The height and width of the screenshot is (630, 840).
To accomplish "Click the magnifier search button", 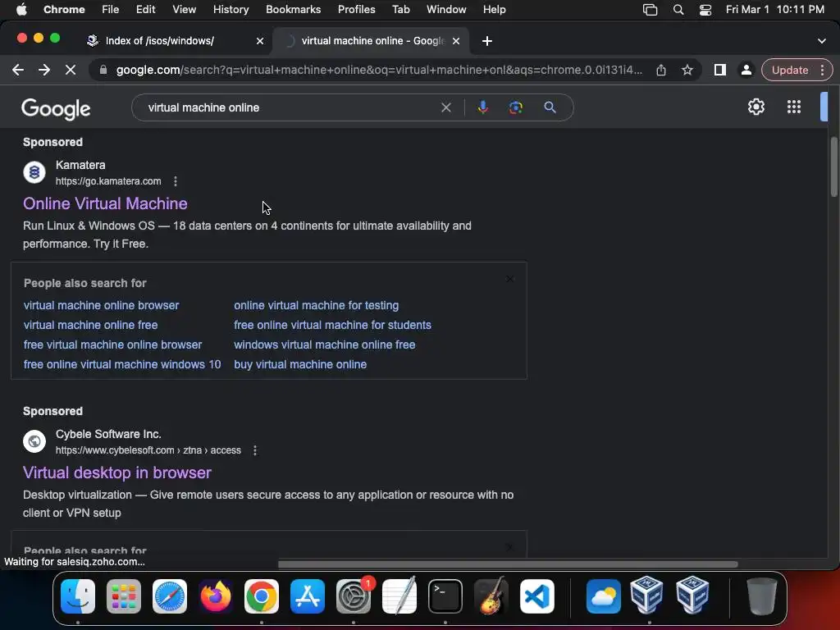I will click(x=550, y=107).
